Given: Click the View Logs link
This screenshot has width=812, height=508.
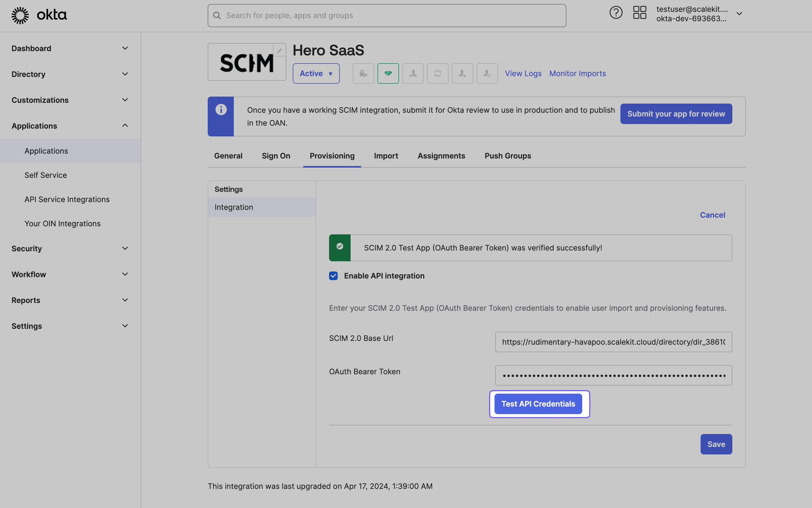Looking at the screenshot, I should tap(523, 73).
